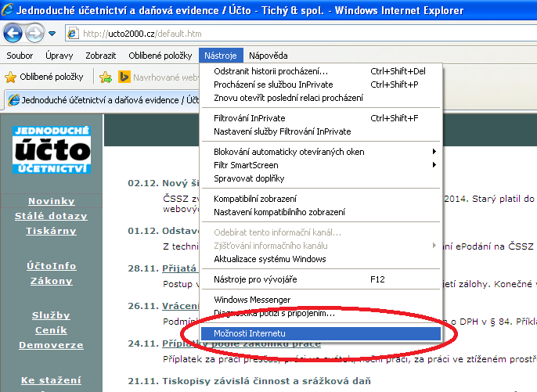Select Nastavení služby Filtrování InPrivate
This screenshot has width=537, height=392.
[321, 131]
